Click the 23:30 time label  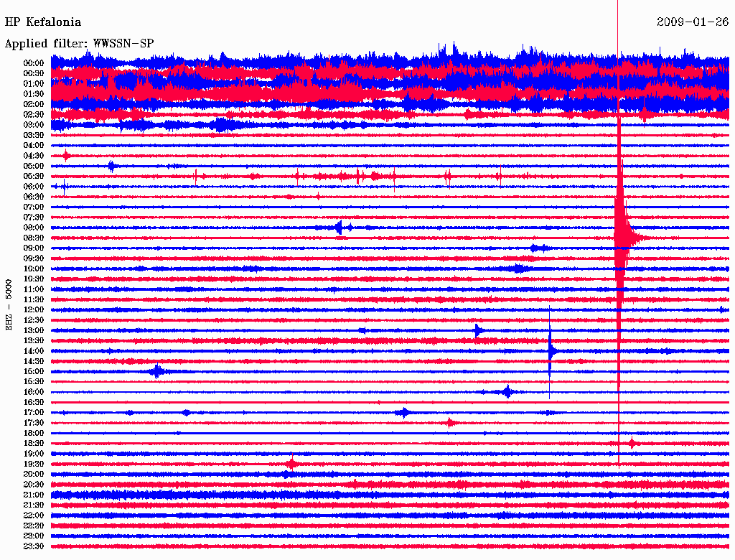[34, 546]
